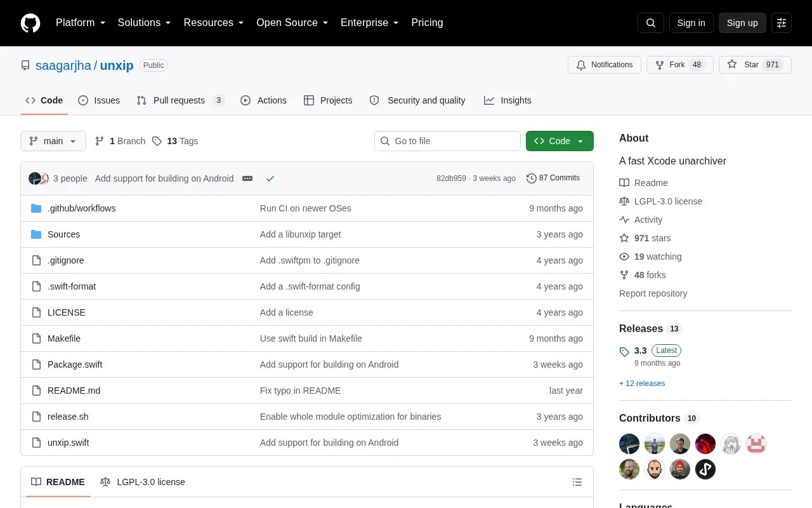Click the repository icon beside saagarjha
The image size is (812, 508).
[25, 65]
